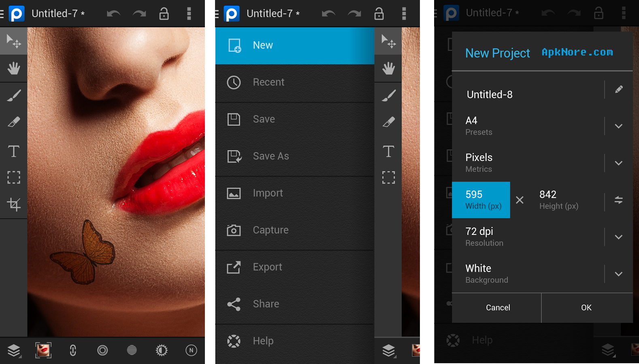639x364 pixels.
Task: Choose Save in the file menu
Action: point(295,119)
